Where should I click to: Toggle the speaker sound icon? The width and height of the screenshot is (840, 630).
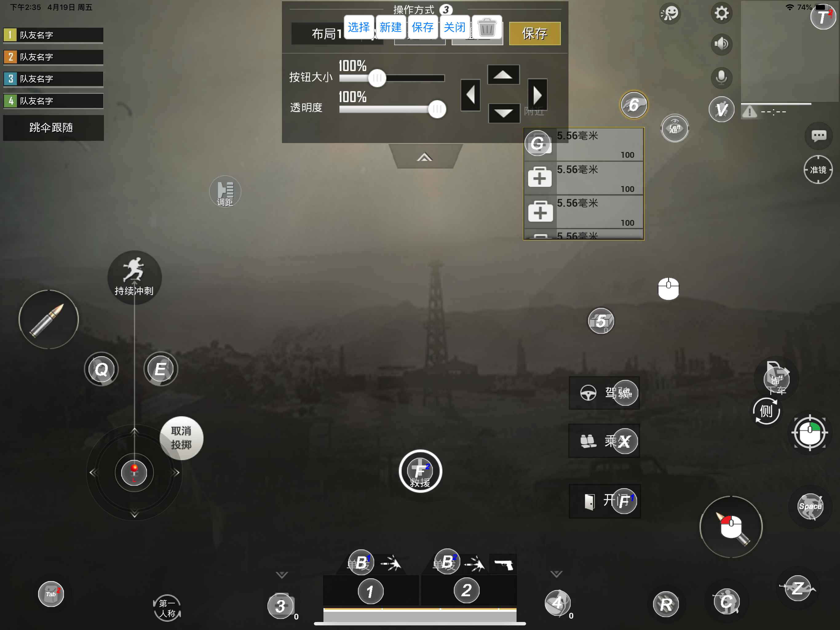coord(721,44)
